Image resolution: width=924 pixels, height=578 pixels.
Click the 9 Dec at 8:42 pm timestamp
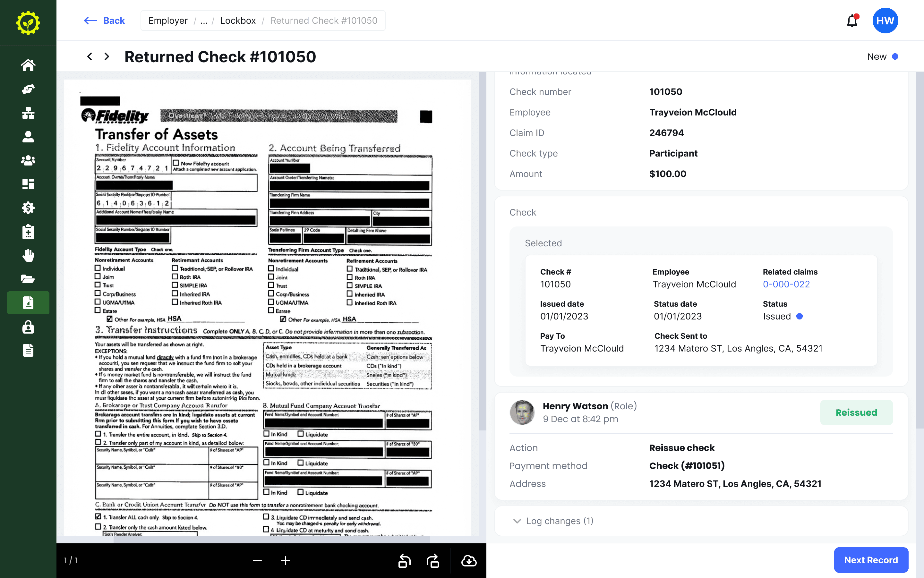580,419
